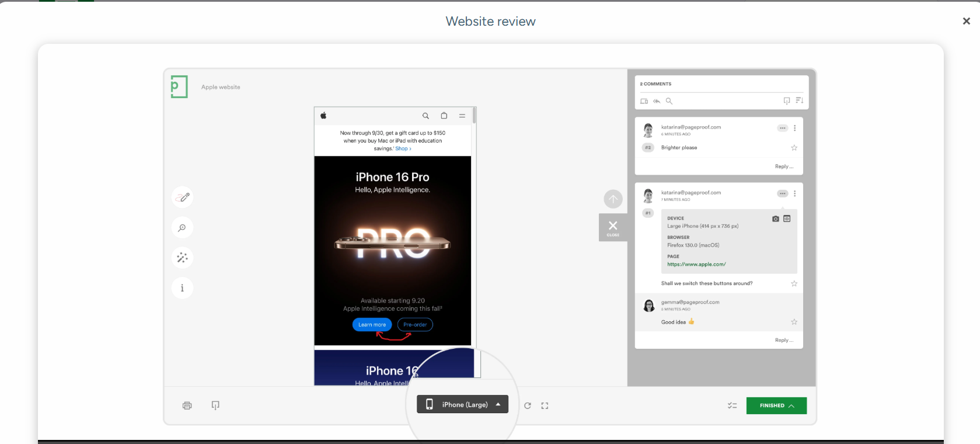Click the green FINISHED button
This screenshot has height=444, width=980.
(776, 405)
